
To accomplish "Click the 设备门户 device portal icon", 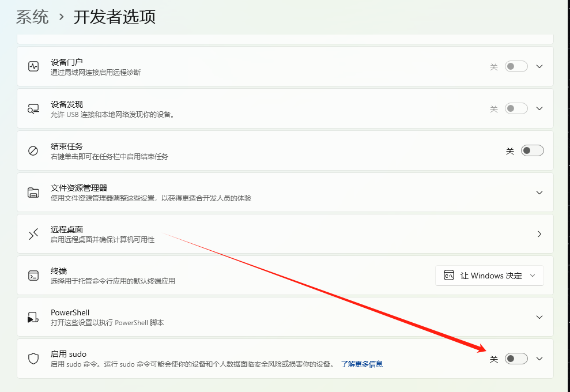I will tap(33, 66).
